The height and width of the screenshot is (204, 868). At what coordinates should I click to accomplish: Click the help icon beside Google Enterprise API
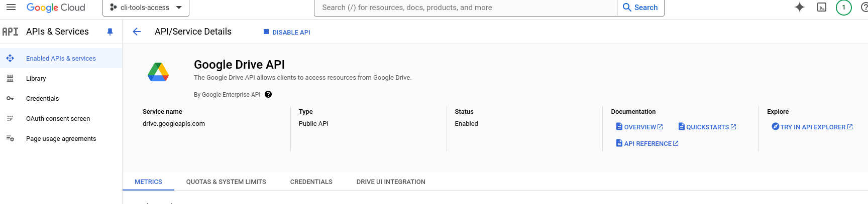[x=268, y=95]
